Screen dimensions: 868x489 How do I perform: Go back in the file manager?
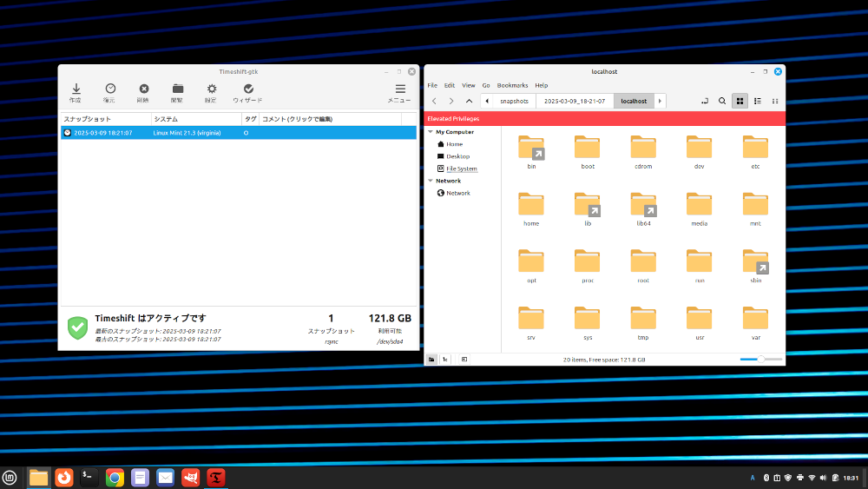pyautogui.click(x=435, y=101)
